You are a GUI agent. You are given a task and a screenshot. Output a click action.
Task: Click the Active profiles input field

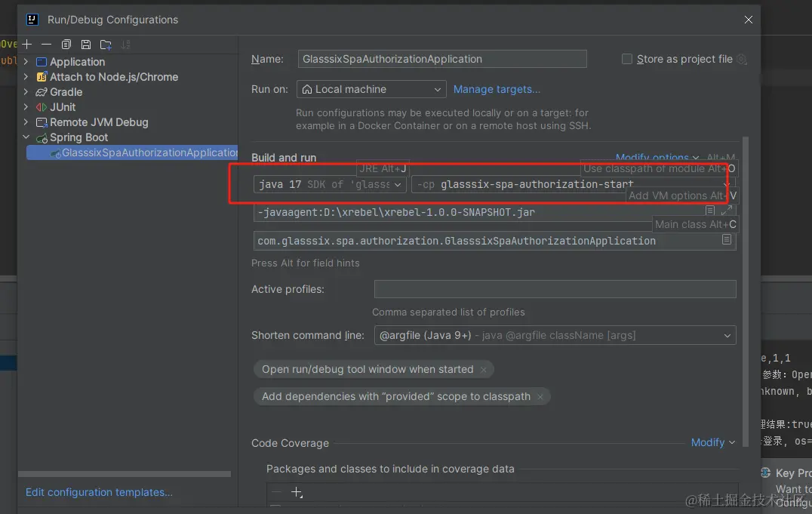(555, 289)
